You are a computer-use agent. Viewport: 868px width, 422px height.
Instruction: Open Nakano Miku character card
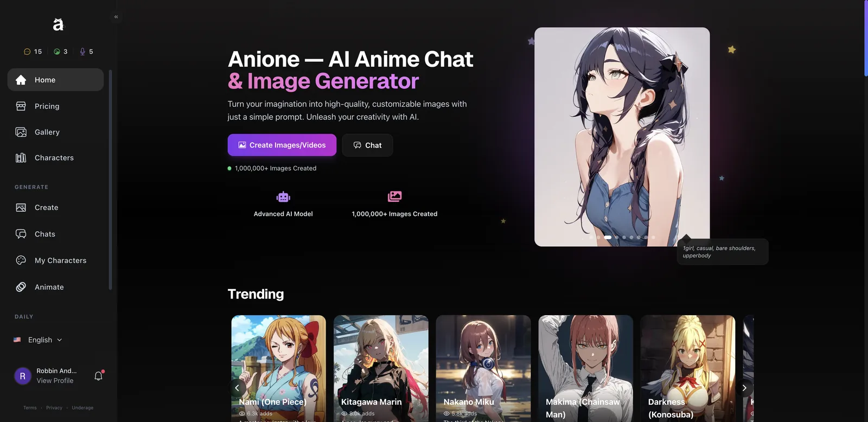(x=483, y=369)
